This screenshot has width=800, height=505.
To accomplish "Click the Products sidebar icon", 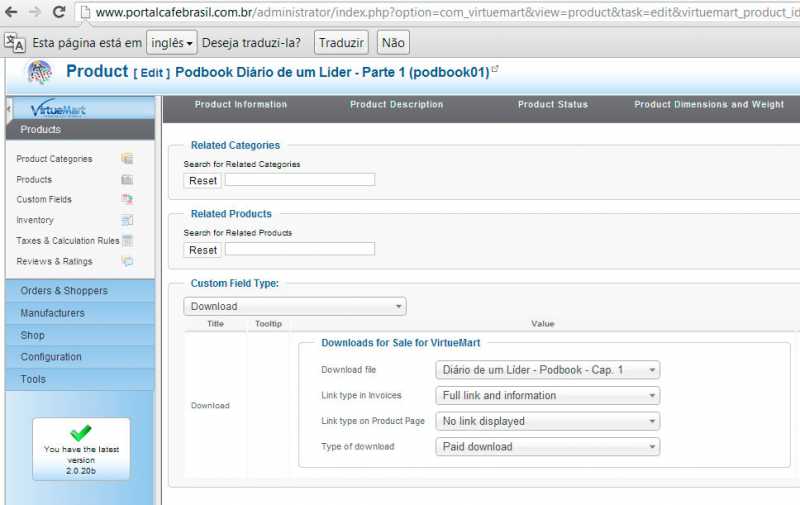I will (127, 180).
